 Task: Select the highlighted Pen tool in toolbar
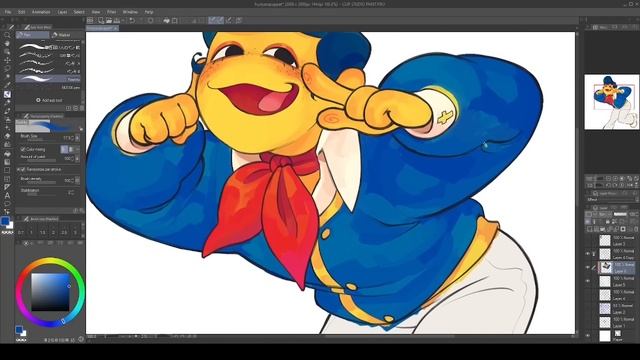pos(7,94)
